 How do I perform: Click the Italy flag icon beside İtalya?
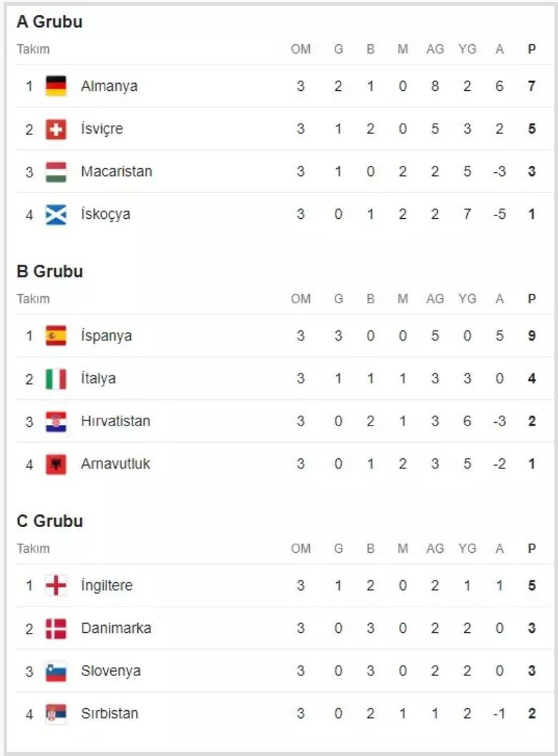click(56, 379)
